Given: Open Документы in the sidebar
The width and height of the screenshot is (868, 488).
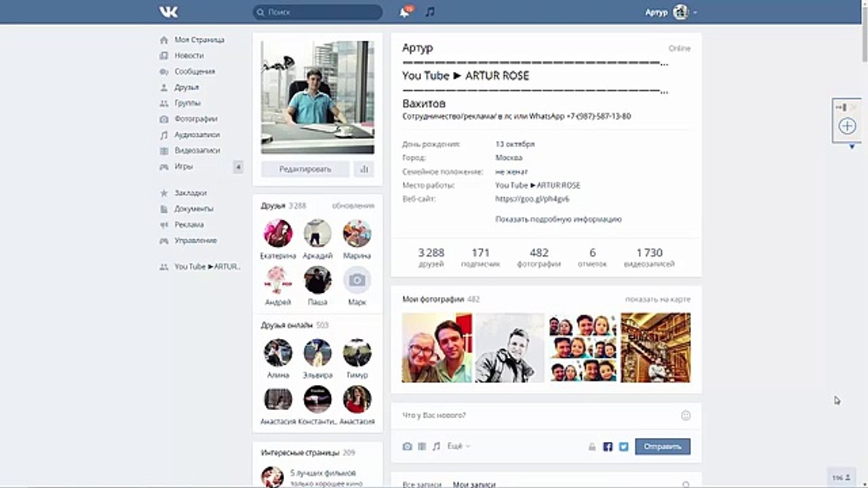Looking at the screenshot, I should point(193,209).
